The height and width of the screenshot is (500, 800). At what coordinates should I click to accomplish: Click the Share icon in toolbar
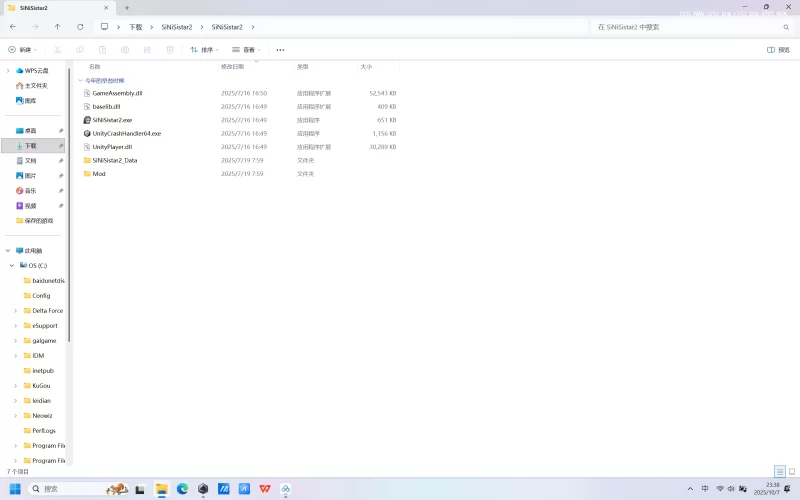pos(147,49)
